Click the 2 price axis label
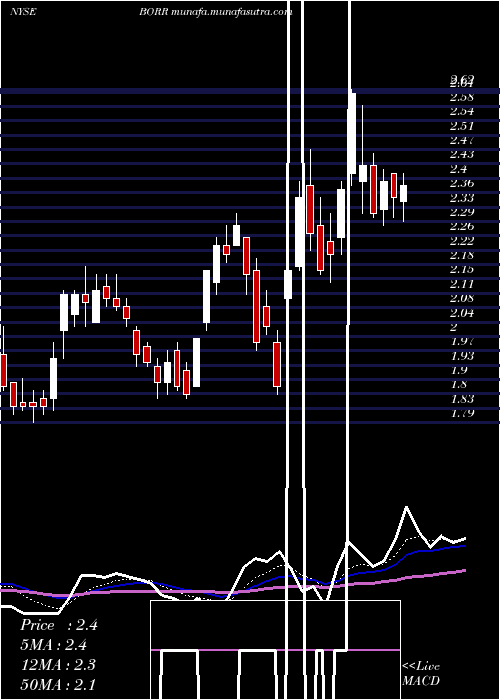This screenshot has height=700, width=500. click(454, 327)
